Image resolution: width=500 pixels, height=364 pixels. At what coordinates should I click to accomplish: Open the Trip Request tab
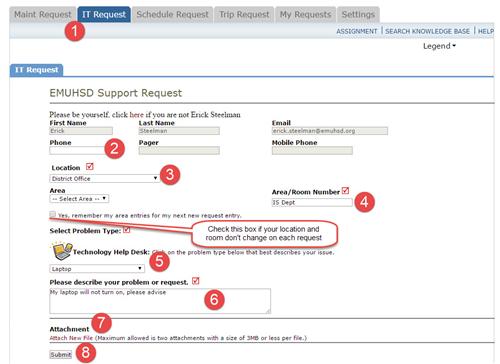[244, 15]
